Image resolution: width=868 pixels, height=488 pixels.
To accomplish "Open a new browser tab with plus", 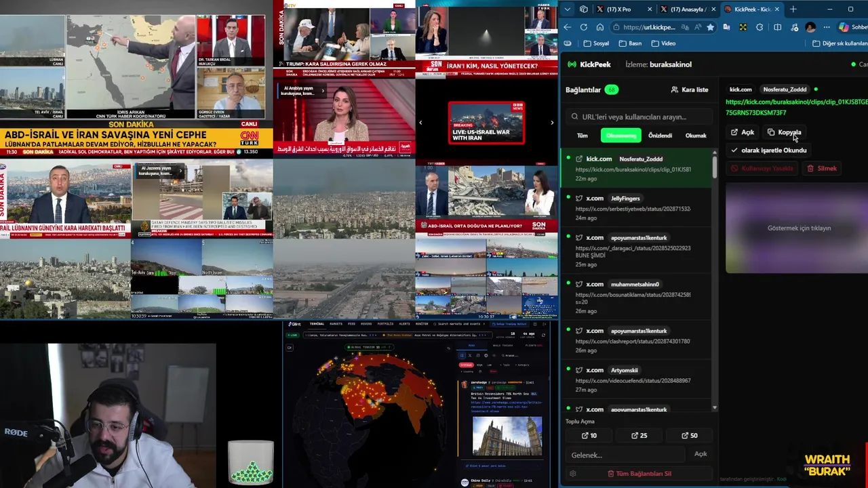I will point(793,9).
